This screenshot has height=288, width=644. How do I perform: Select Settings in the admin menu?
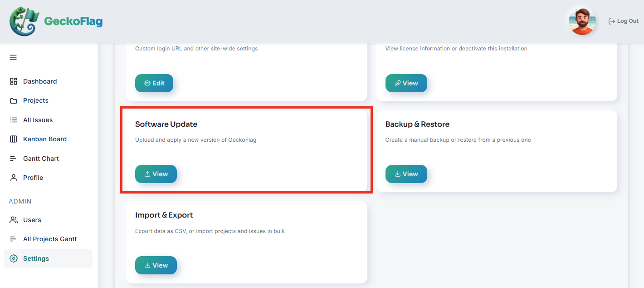[48, 258]
